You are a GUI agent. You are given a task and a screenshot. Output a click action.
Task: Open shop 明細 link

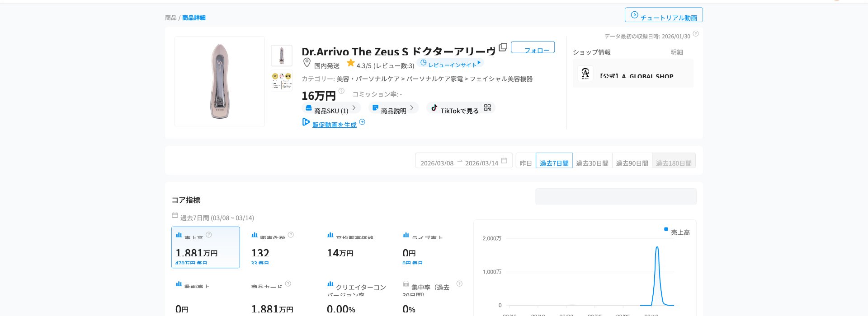[x=676, y=52]
